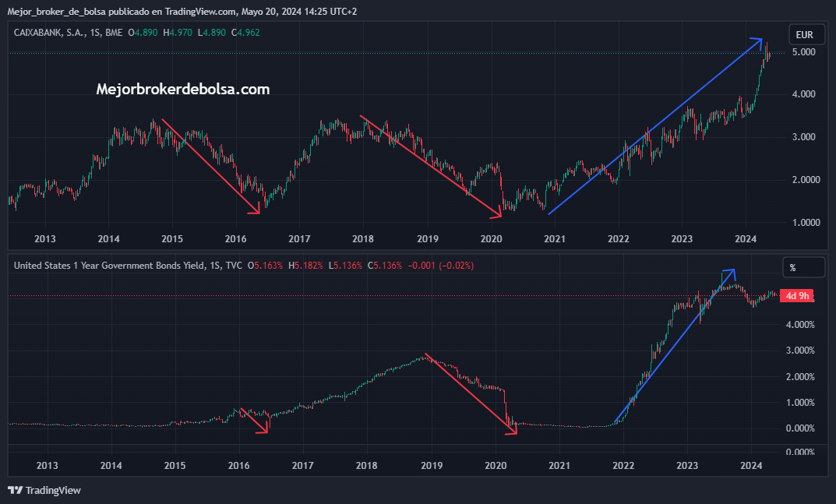Viewport: 836px width, 504px height.
Task: Click the bond yield open value O5.163%
Action: pyautogui.click(x=266, y=265)
